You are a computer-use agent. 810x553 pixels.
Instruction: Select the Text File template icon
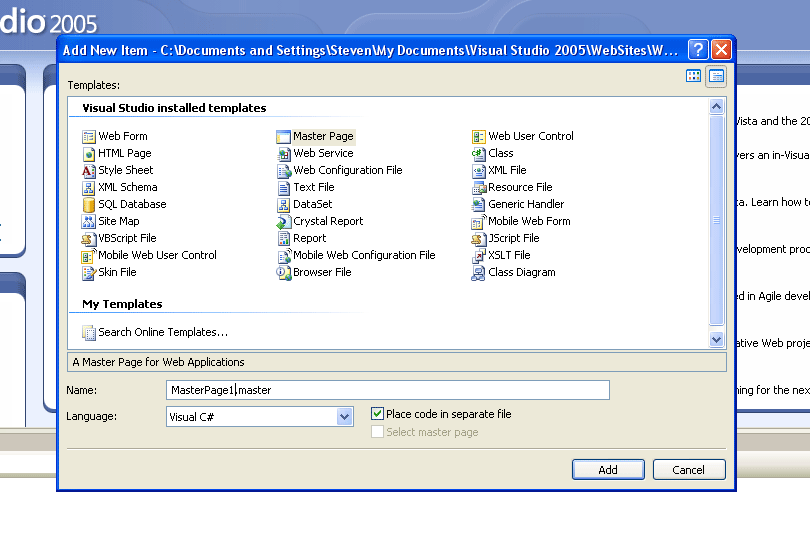click(284, 188)
